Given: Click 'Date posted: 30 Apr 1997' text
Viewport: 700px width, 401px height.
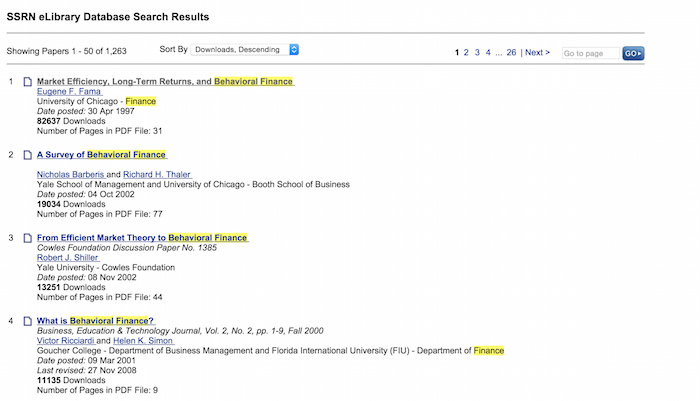Looking at the screenshot, I should 85,111.
